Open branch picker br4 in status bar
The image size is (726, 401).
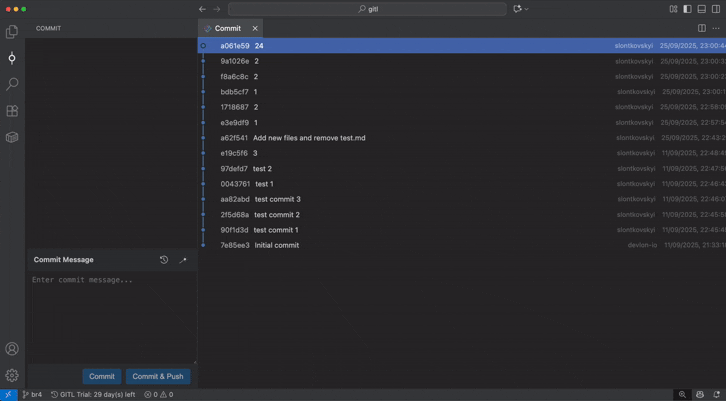(32, 395)
